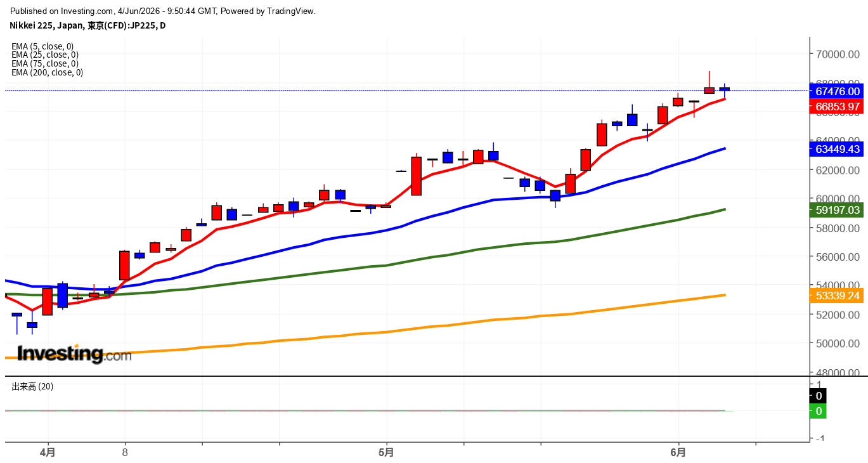The image size is (868, 463).
Task: Click the black 0 volume value label
Action: (819, 396)
